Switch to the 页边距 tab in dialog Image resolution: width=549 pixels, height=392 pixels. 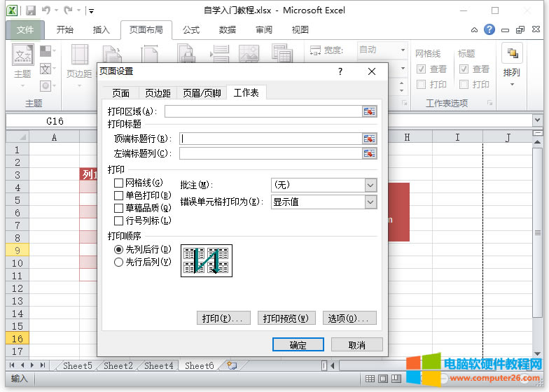(158, 93)
